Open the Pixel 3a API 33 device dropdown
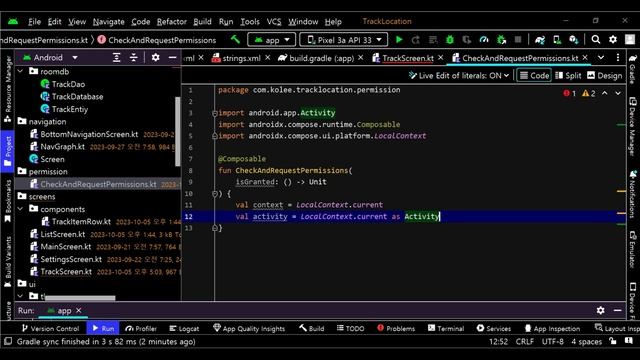Screen dimensions: 640x360 click(344, 40)
